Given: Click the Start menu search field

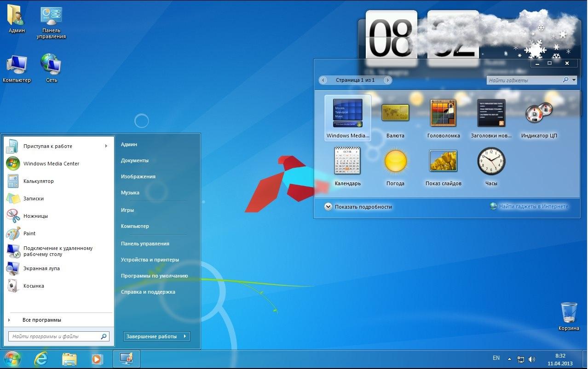Looking at the screenshot, I should 54,336.
